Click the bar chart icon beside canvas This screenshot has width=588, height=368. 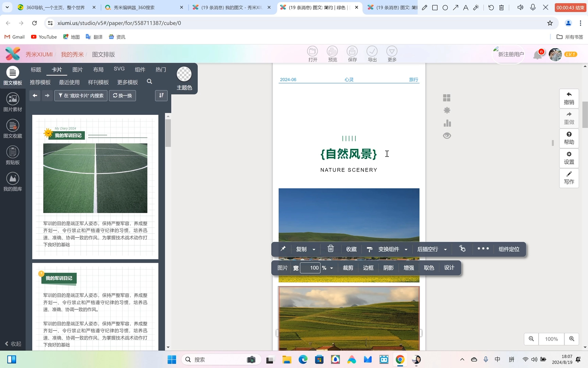pyautogui.click(x=447, y=123)
